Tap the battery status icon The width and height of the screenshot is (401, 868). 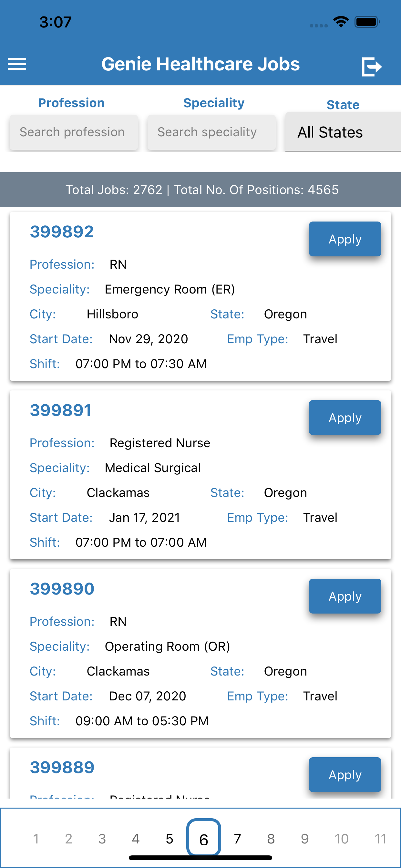(367, 22)
